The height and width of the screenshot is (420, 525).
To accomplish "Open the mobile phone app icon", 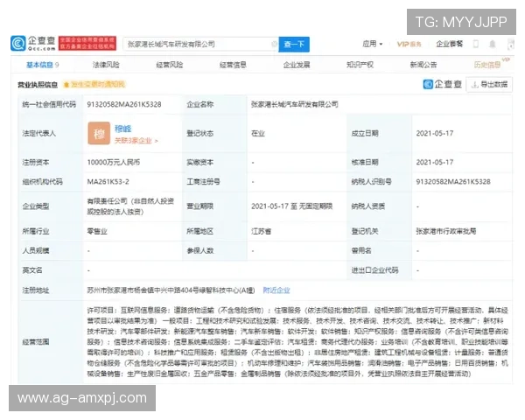I will pyautogui.click(x=475, y=44).
